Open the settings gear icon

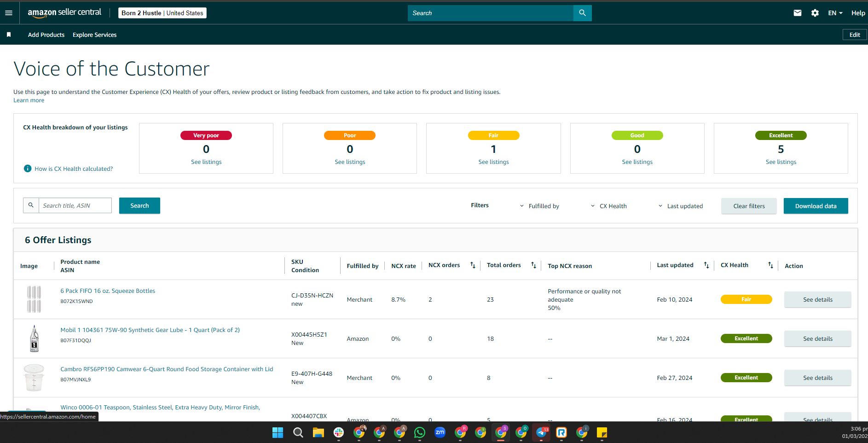tap(815, 13)
